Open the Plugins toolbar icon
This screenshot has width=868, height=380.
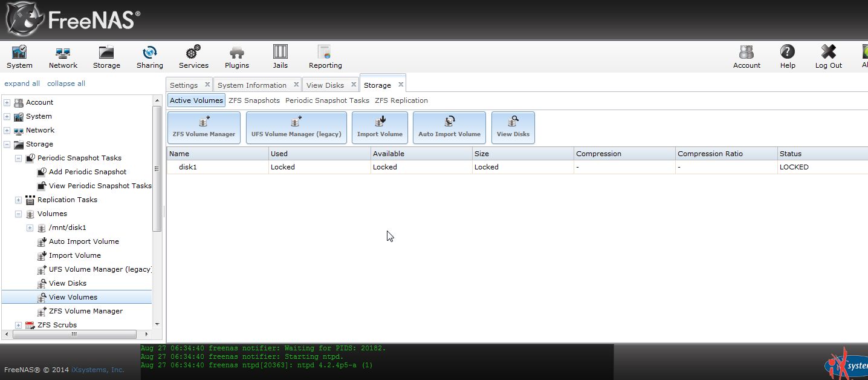[237, 57]
